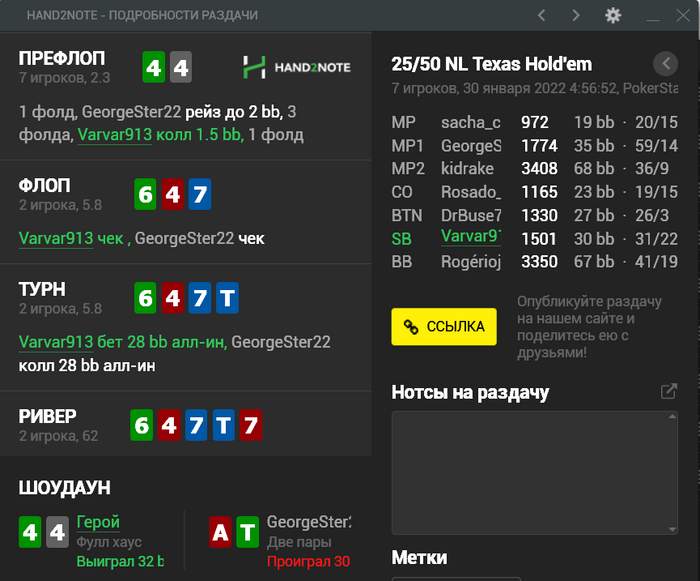Select DrBuse7 in BTN row
The image size is (700, 581).
pyautogui.click(x=471, y=215)
